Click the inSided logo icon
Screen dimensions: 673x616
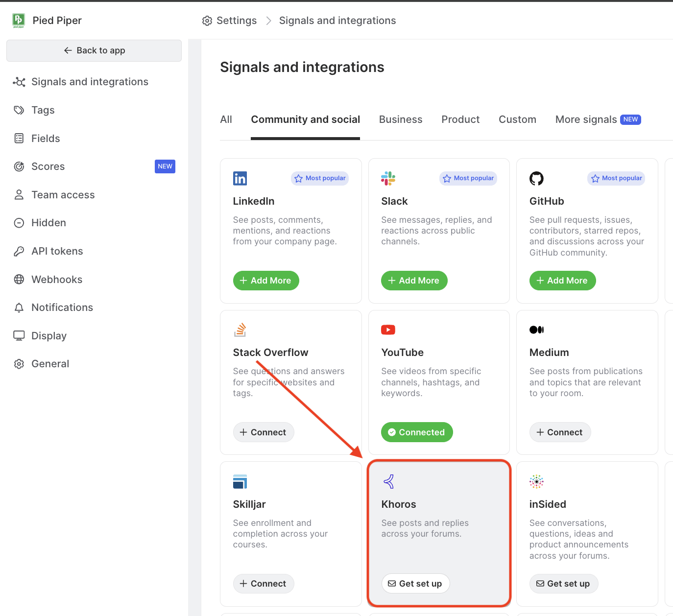point(536,481)
